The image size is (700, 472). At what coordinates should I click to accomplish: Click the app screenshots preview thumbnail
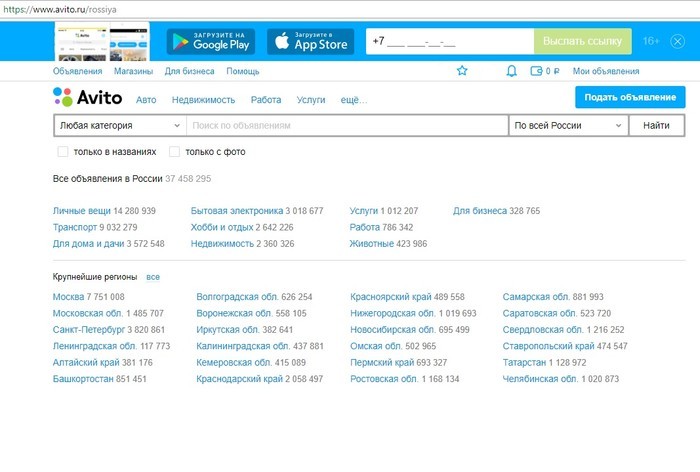102,42
